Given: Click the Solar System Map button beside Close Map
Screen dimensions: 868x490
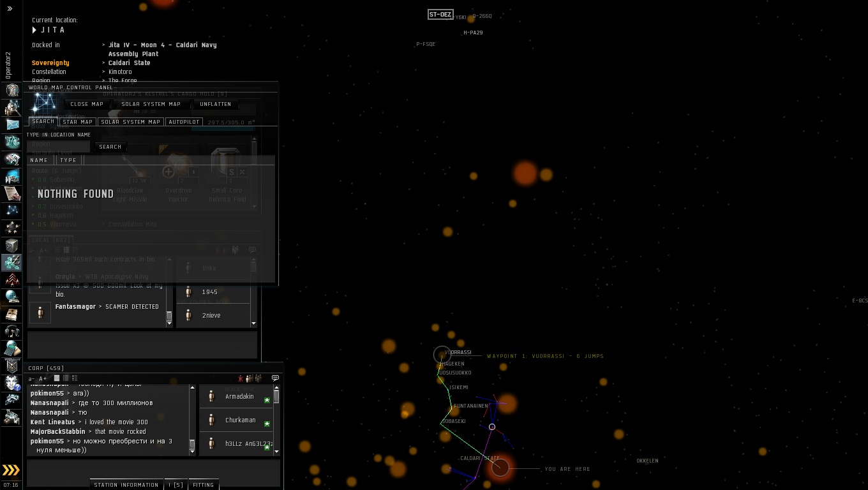Looking at the screenshot, I should click(x=151, y=104).
